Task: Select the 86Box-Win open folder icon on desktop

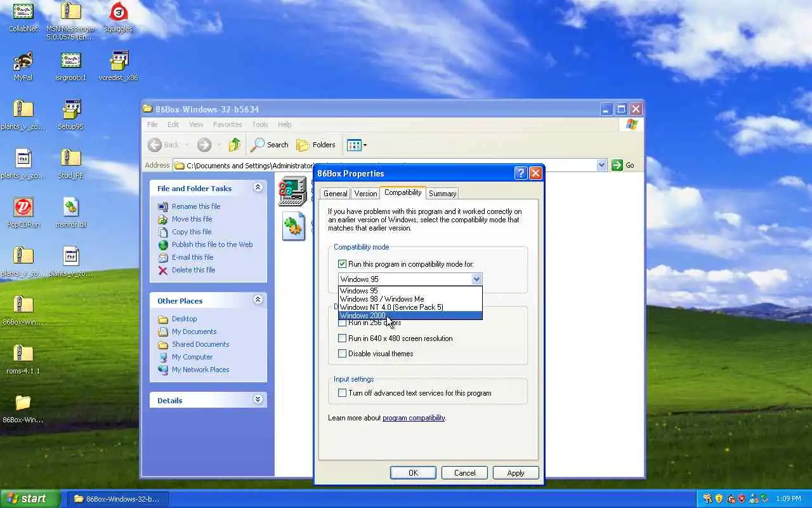Action: 23,403
